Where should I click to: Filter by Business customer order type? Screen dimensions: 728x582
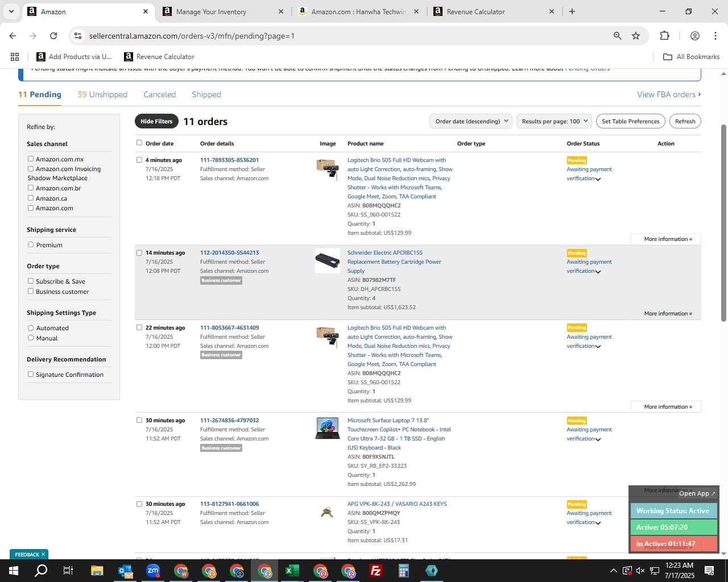tap(31, 291)
